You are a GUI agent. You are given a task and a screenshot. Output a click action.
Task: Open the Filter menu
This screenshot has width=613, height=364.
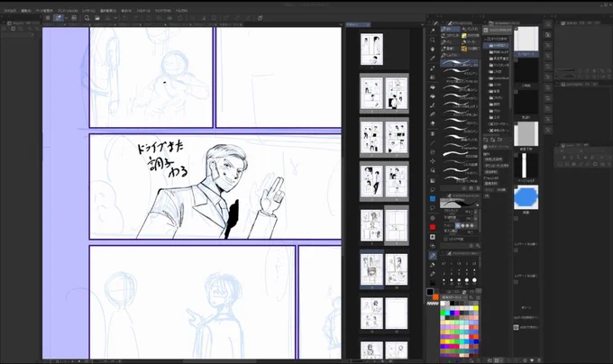point(143,11)
